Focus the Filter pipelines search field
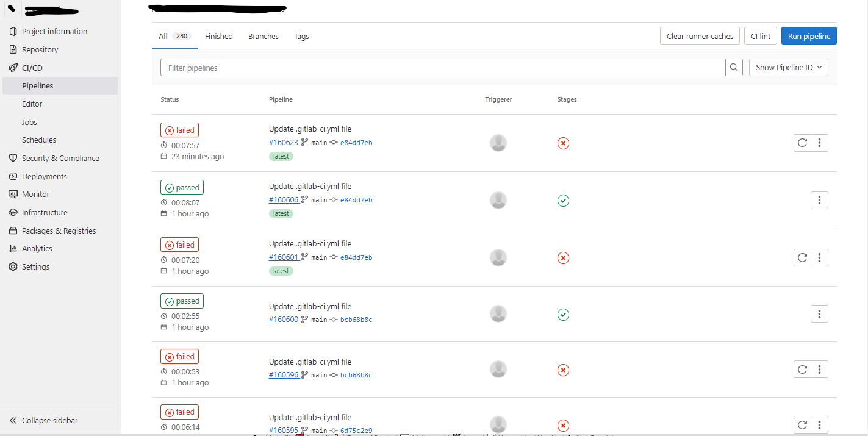 [x=443, y=68]
